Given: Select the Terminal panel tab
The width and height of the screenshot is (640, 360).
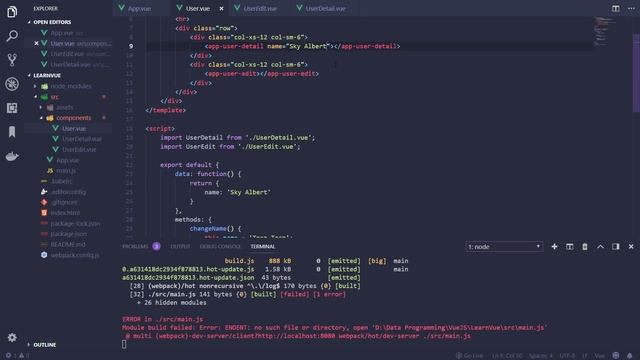Looking at the screenshot, I should click(263, 247).
